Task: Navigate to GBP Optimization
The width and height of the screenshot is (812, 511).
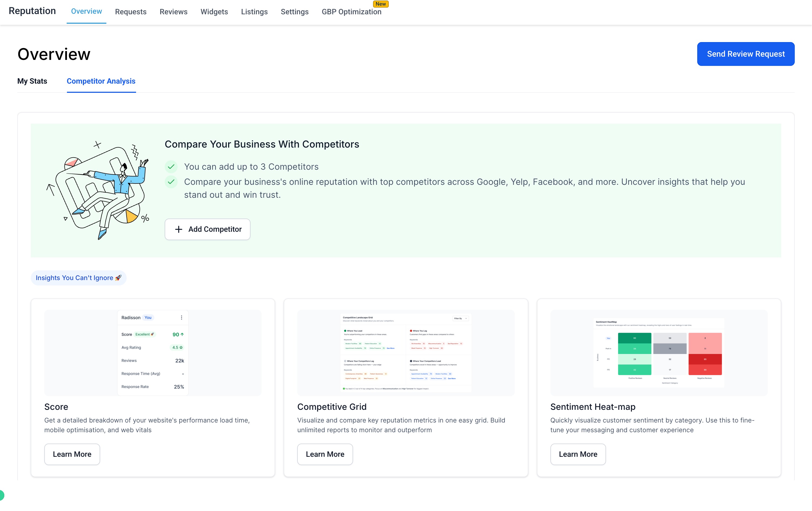Action: tap(351, 12)
